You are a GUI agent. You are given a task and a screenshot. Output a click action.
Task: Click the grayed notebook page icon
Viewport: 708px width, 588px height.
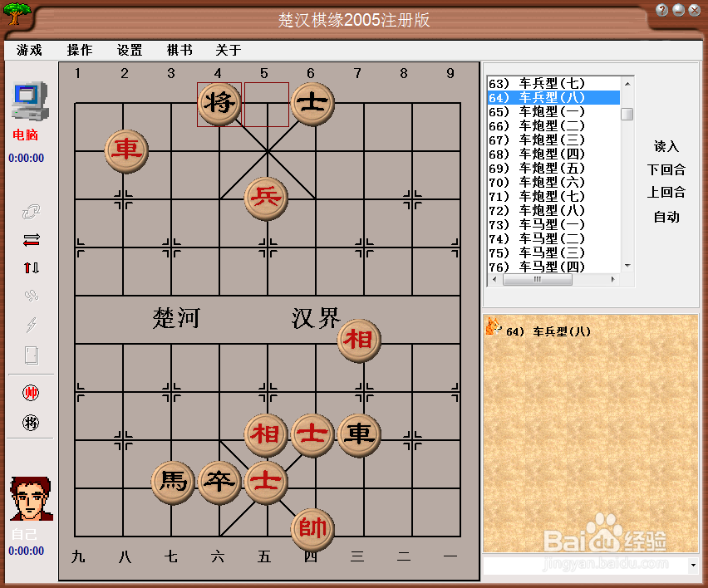31,355
